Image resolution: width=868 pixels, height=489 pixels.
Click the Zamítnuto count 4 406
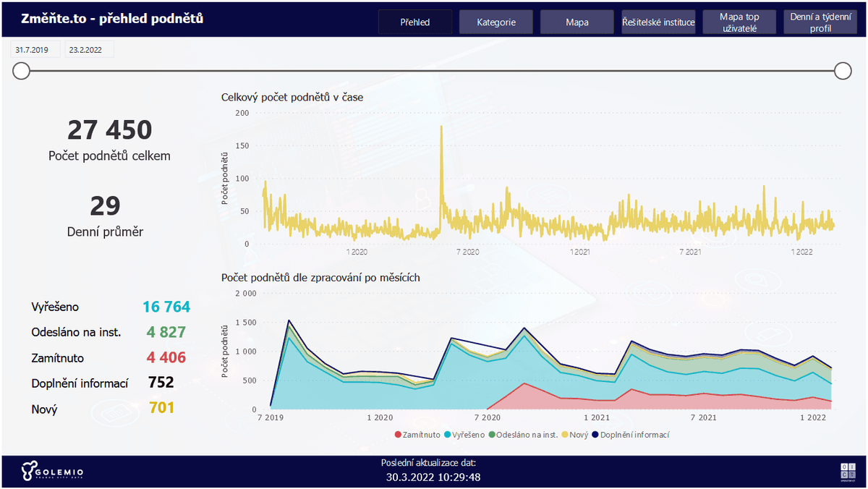click(x=166, y=357)
